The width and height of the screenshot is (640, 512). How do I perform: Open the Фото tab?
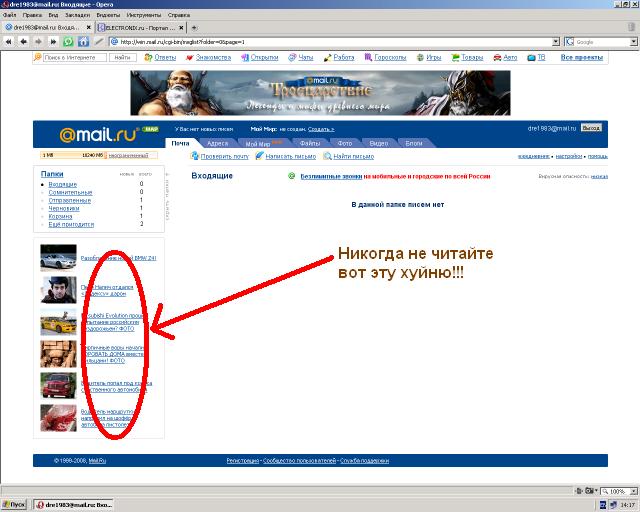click(344, 143)
